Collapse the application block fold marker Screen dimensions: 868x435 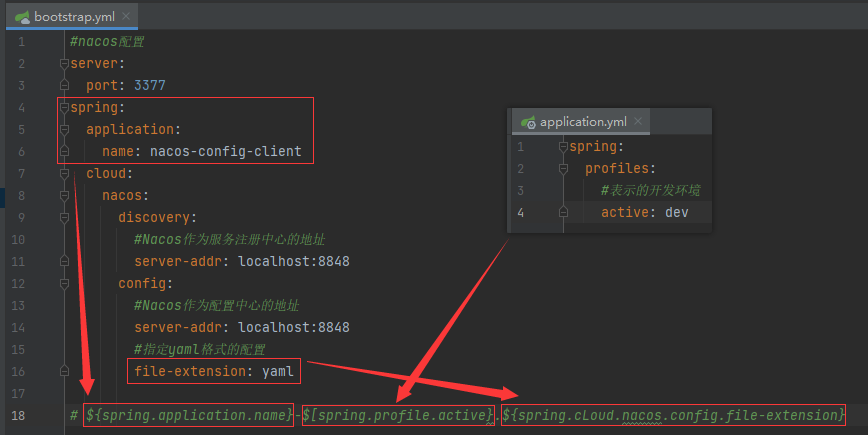(64, 130)
